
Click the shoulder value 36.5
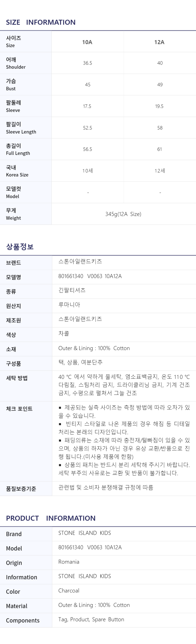88,63
